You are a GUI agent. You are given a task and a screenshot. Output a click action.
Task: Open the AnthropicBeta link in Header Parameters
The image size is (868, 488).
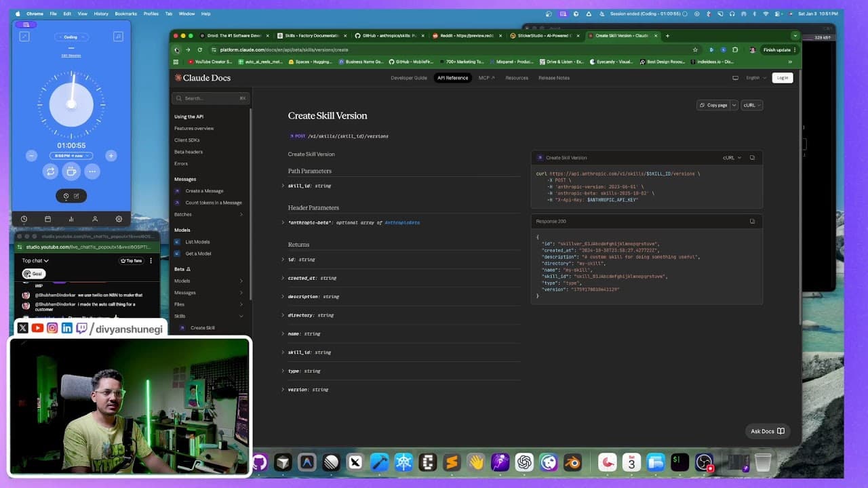[x=403, y=222]
